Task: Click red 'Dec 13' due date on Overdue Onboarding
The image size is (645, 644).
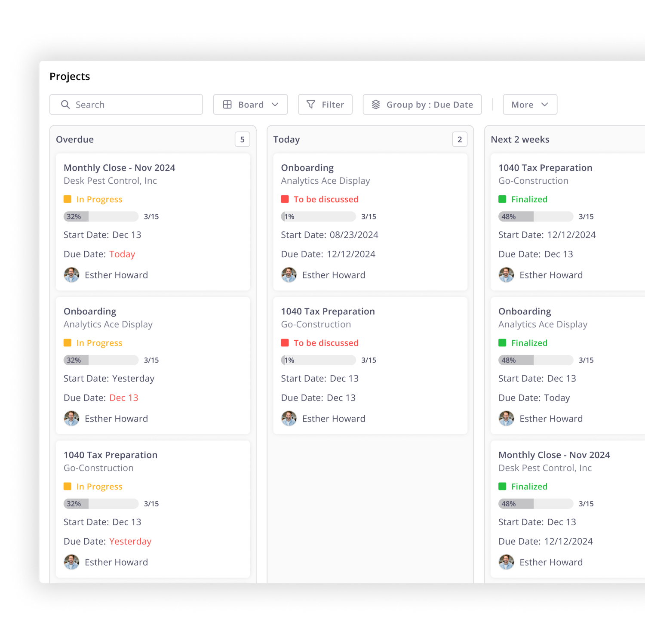Action: coord(124,398)
